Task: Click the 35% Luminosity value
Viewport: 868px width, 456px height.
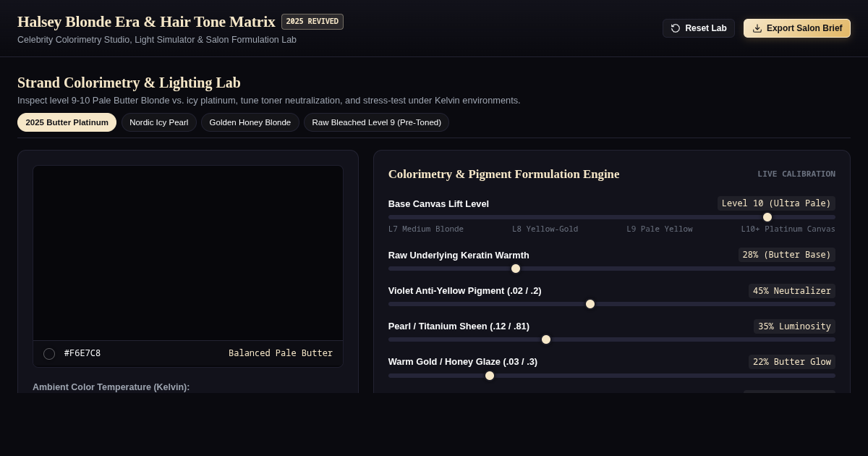Action: [794, 326]
